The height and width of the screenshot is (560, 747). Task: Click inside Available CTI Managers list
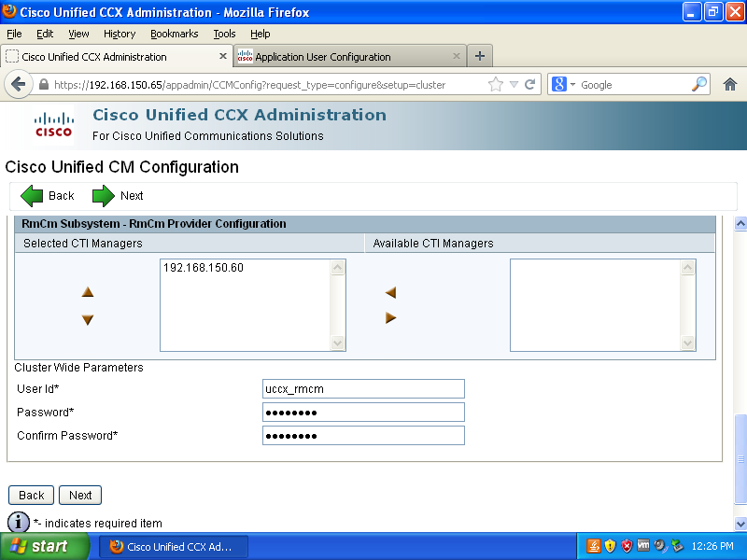click(596, 305)
